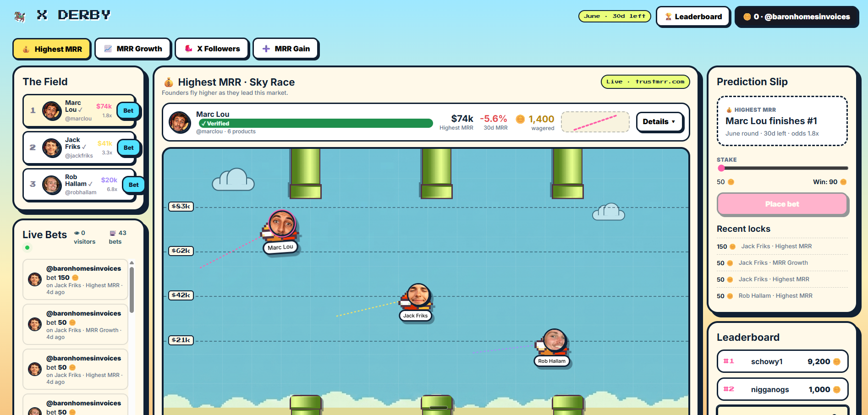
Task: Select Rob Hallam's flying bird in Sky Race
Action: pyautogui.click(x=553, y=342)
